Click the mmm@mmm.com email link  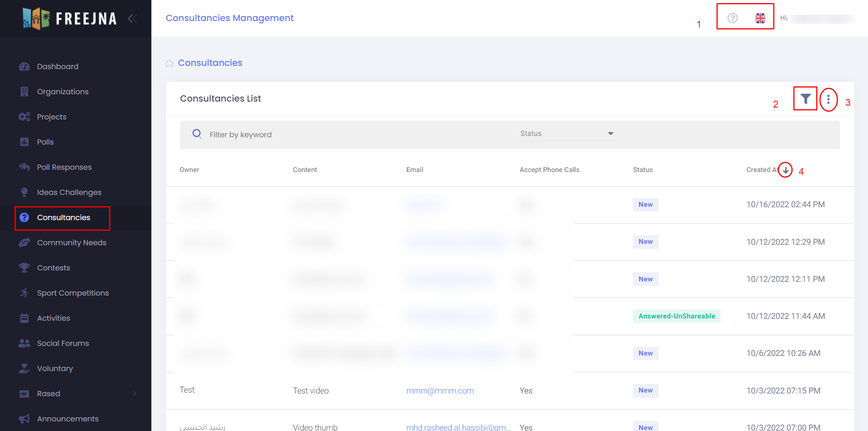tap(439, 391)
